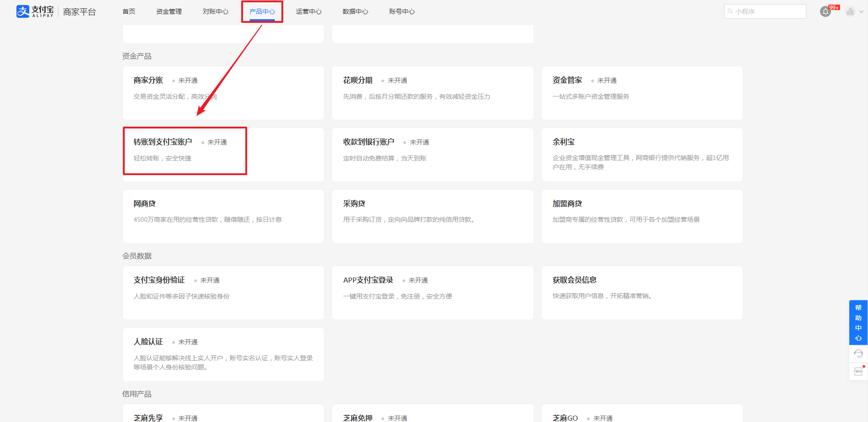This screenshot has width=868, height=422.
Task: Open the 帮助中心 side button
Action: click(x=858, y=323)
